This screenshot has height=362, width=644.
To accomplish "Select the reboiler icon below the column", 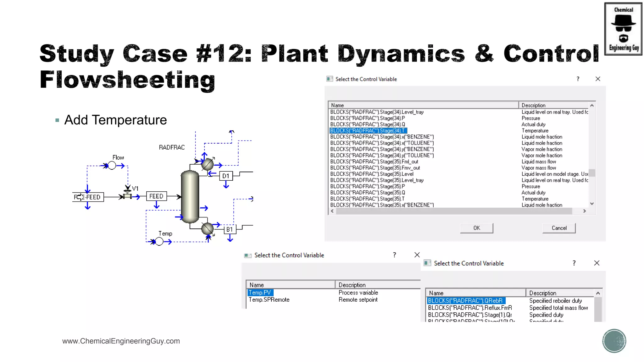I will point(207,229).
